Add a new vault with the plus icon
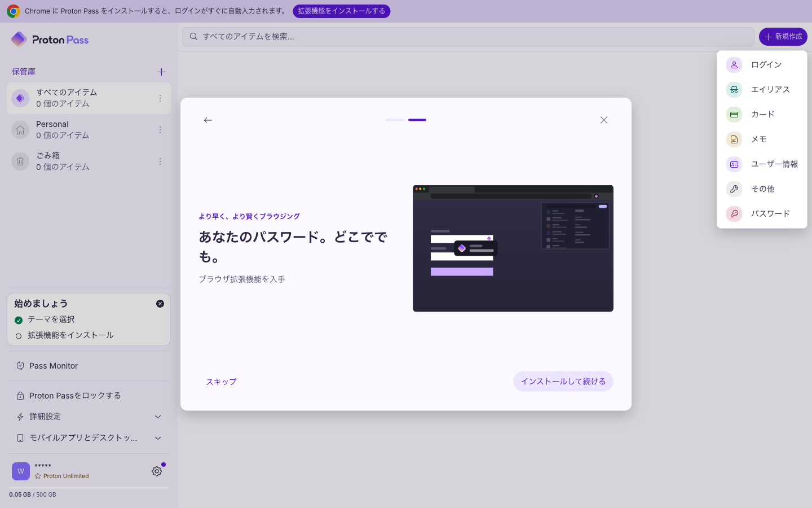Screen dimensions: 812x508 coord(161,72)
